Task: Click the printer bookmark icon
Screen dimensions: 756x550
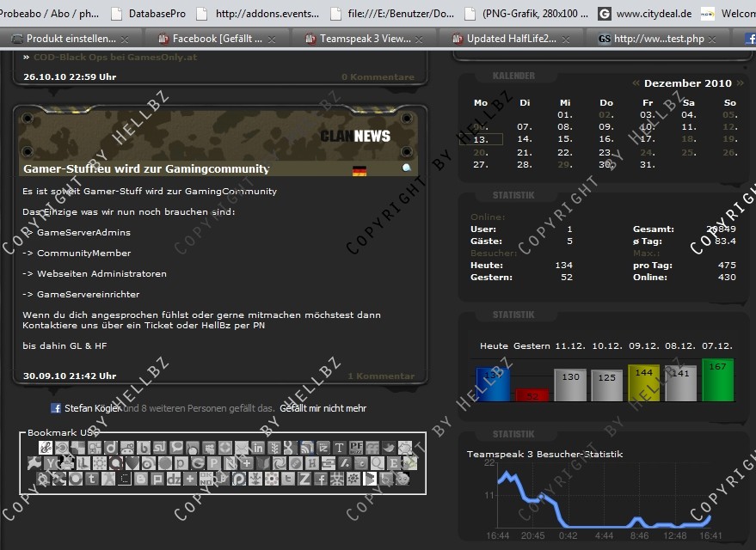Action: coord(66,463)
